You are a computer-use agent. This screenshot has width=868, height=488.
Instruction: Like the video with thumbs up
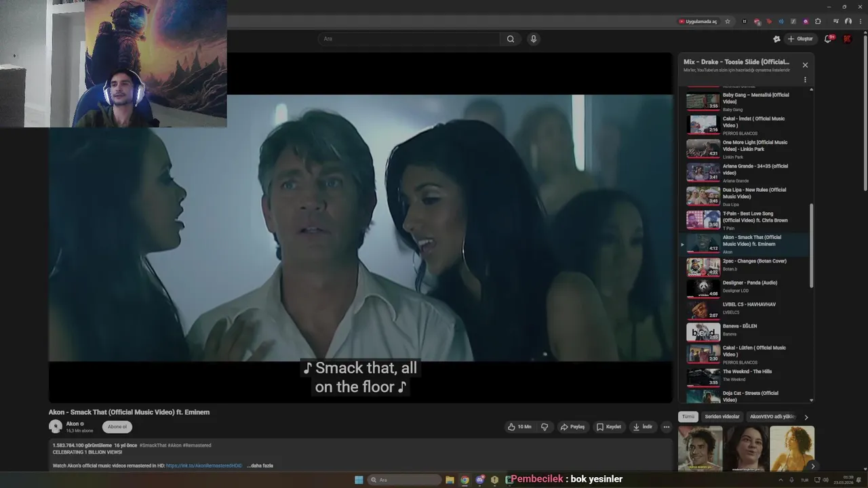519,427
